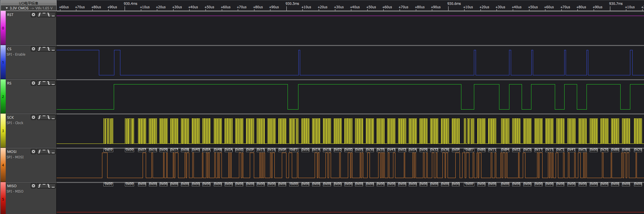The height and width of the screenshot is (214, 644).
Task: Select the MOSI channel name label
Action: click(x=12, y=152)
